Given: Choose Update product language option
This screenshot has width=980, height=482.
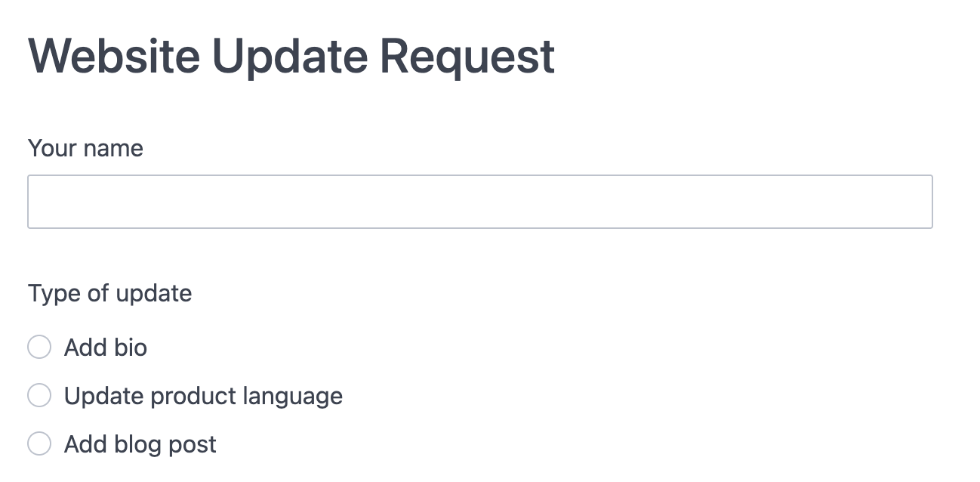Looking at the screenshot, I should click(x=39, y=395).
